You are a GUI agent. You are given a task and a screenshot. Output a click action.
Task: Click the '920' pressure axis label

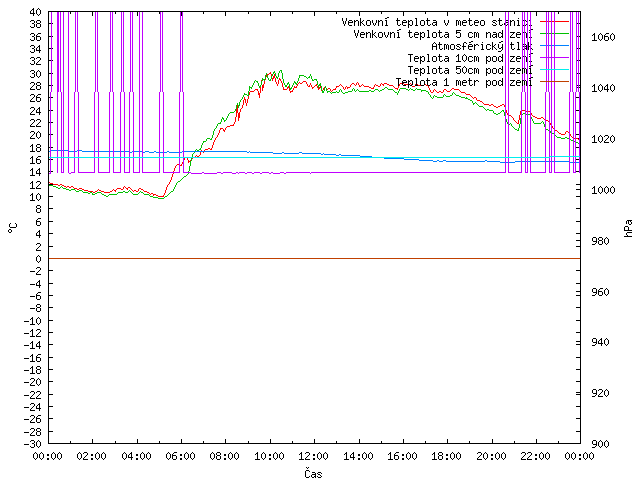[600, 393]
